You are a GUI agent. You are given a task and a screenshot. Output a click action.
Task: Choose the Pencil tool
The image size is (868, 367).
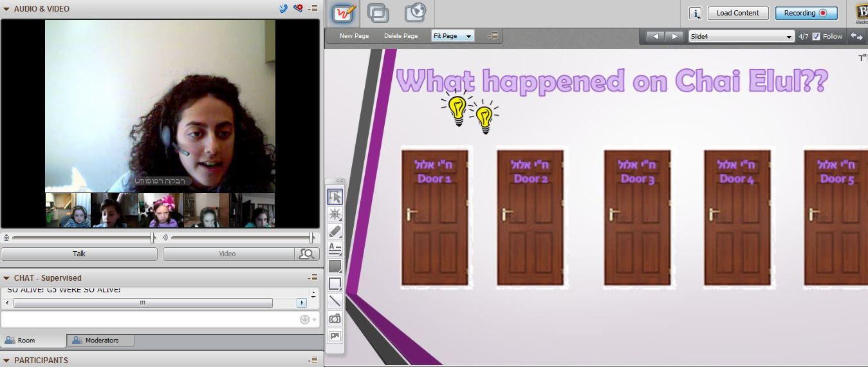(335, 231)
